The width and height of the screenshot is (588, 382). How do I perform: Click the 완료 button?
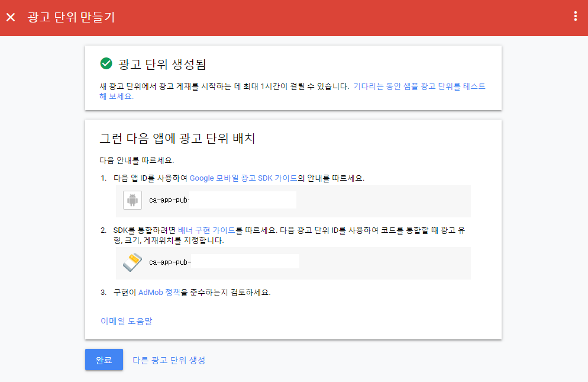104,360
